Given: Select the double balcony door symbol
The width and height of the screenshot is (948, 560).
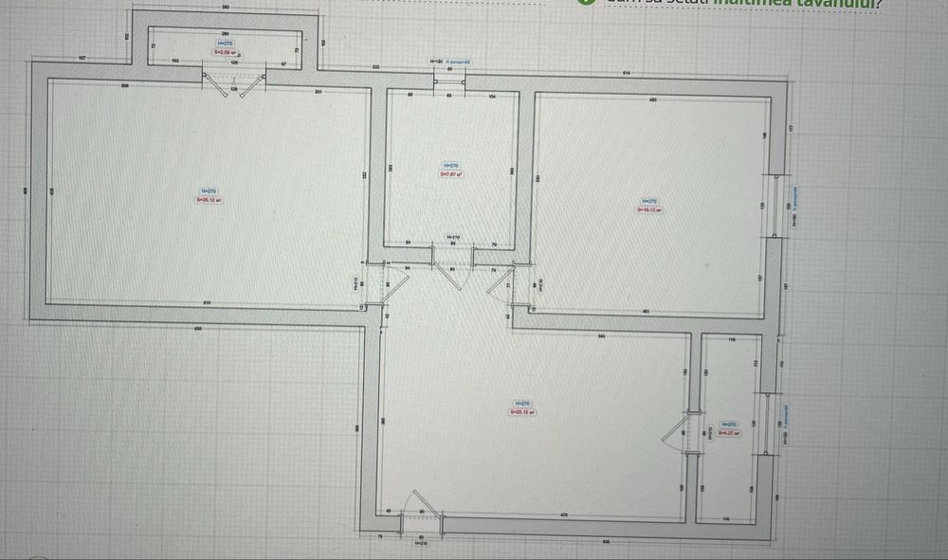Looking at the screenshot, I should click(234, 84).
